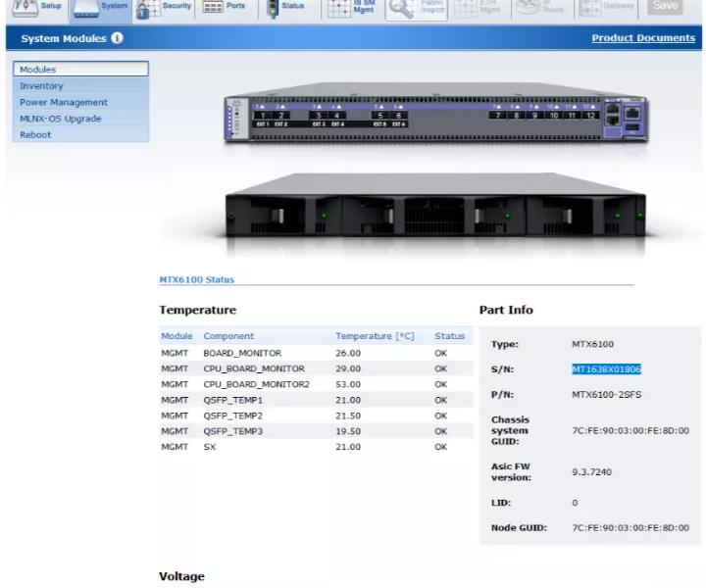The image size is (706, 588).
Task: Click the 19.50 temperature value
Action: pyautogui.click(x=348, y=431)
